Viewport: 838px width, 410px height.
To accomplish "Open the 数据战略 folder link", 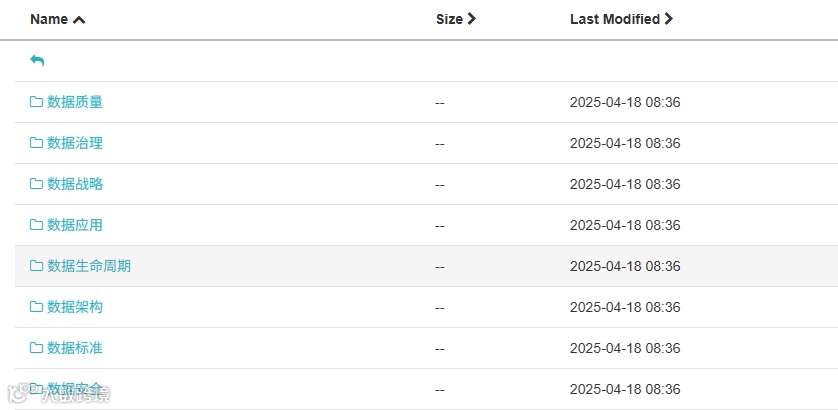I will (75, 184).
